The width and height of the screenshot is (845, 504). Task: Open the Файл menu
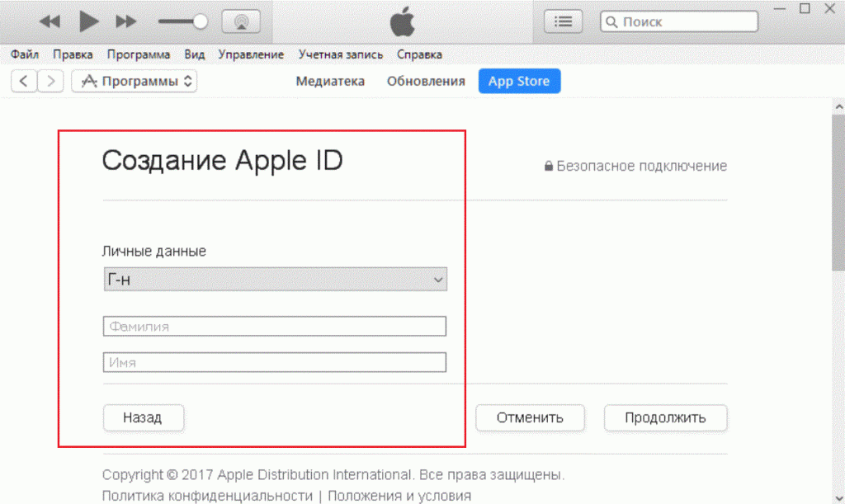click(24, 54)
